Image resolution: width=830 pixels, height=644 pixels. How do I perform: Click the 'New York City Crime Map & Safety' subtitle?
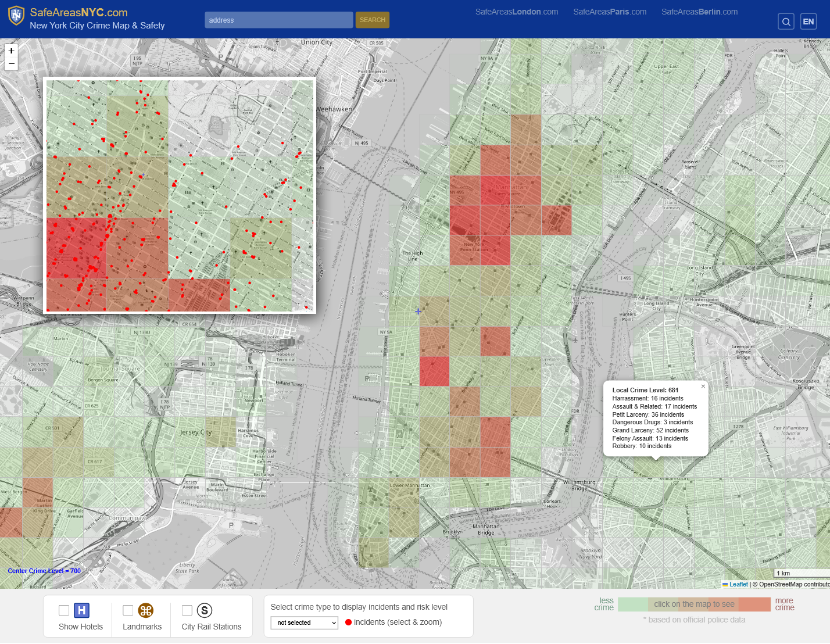[97, 26]
